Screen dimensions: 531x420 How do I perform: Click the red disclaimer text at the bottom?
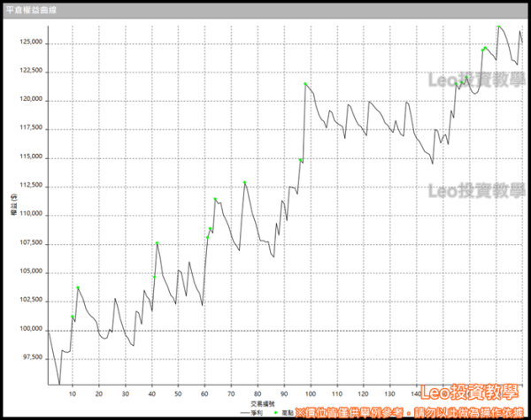[412, 412]
